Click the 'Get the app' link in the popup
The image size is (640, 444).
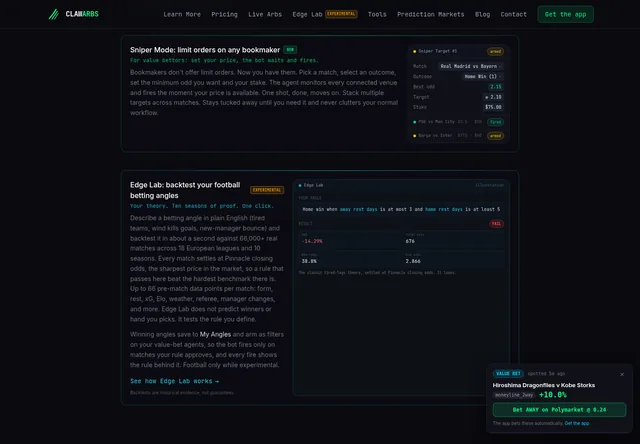pos(577,423)
